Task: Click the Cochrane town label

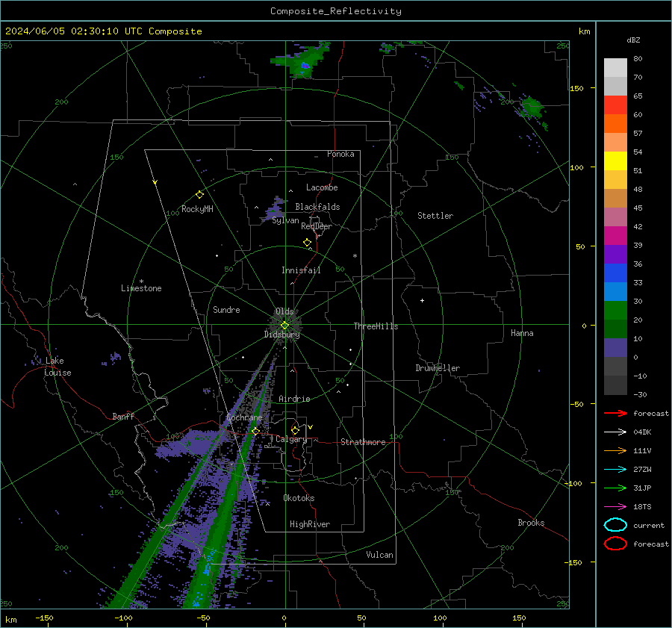Action: click(244, 417)
